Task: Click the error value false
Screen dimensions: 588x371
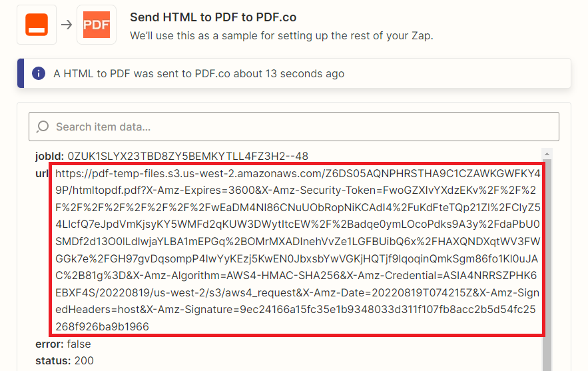Action: click(x=79, y=344)
